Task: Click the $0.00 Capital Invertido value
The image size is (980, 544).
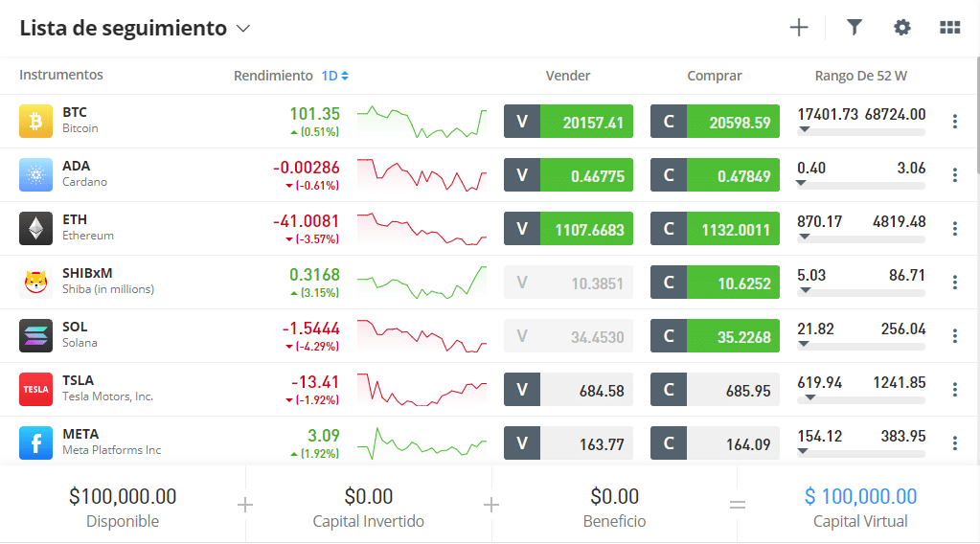Action: coord(369,496)
